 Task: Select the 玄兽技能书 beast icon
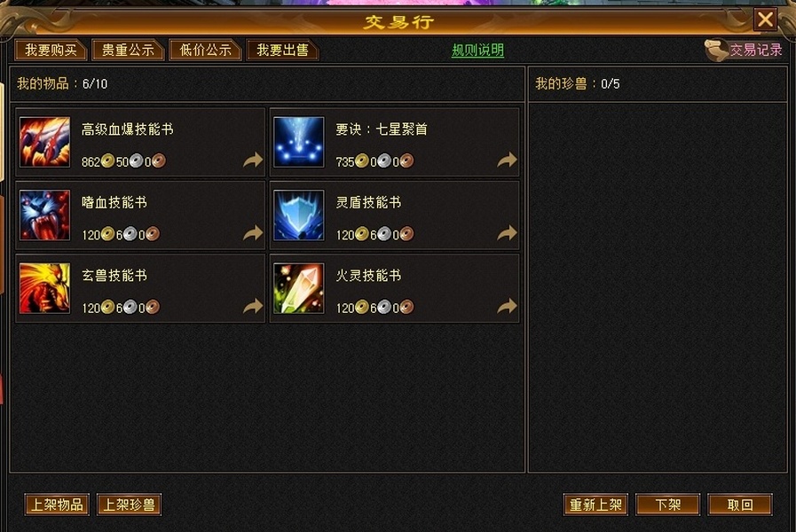(x=44, y=288)
